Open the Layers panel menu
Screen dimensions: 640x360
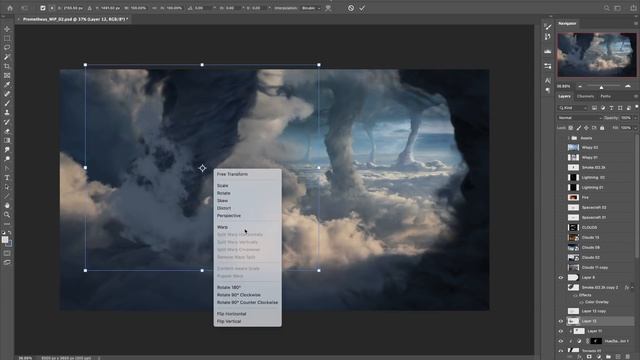click(636, 96)
